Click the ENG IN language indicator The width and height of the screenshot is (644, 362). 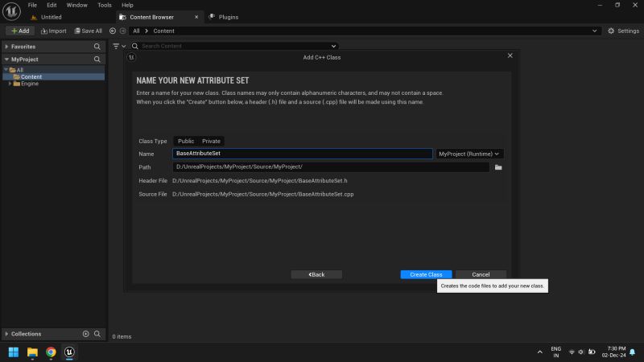click(x=555, y=352)
